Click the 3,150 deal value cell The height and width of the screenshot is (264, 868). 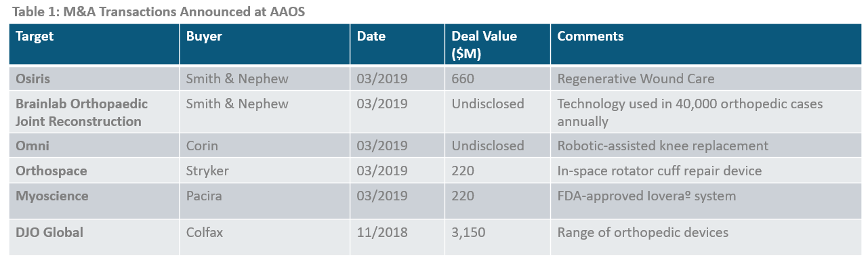click(497, 232)
